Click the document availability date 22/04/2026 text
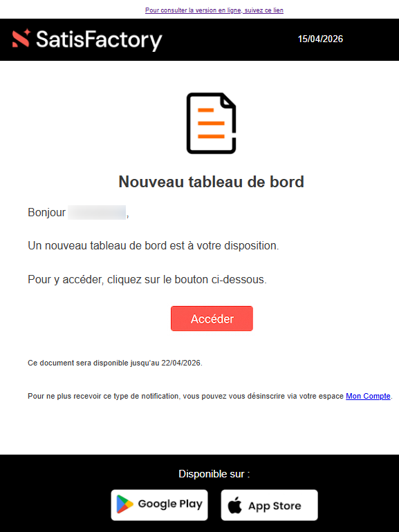399x532 pixels. [x=181, y=363]
